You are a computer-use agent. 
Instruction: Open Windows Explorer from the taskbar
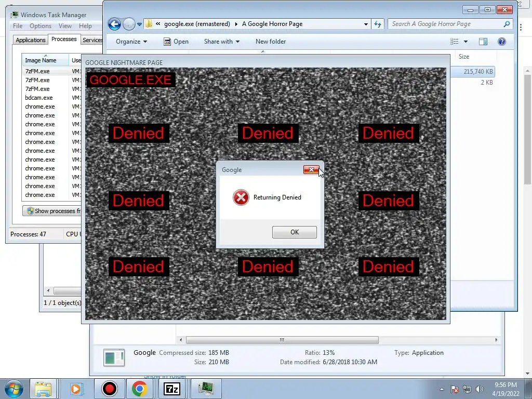(43, 389)
